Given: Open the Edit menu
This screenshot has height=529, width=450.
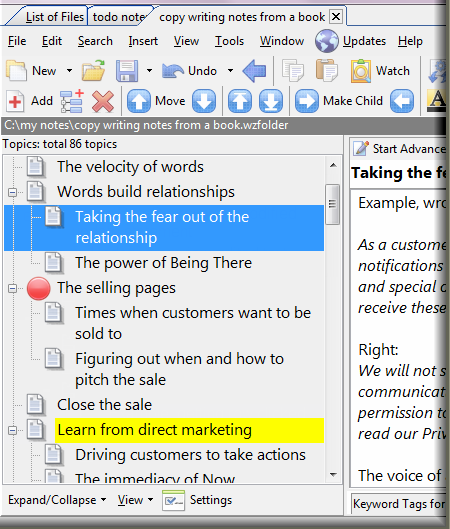Looking at the screenshot, I should [x=52, y=41].
